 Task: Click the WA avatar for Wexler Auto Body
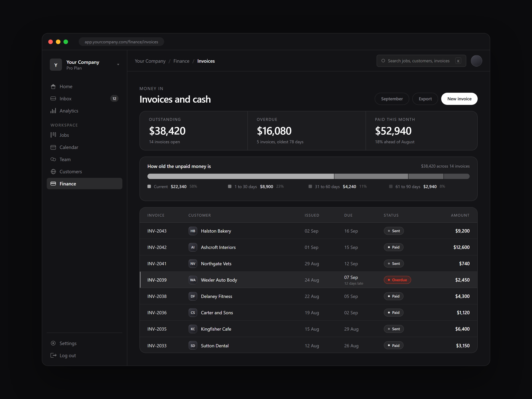[193, 280]
